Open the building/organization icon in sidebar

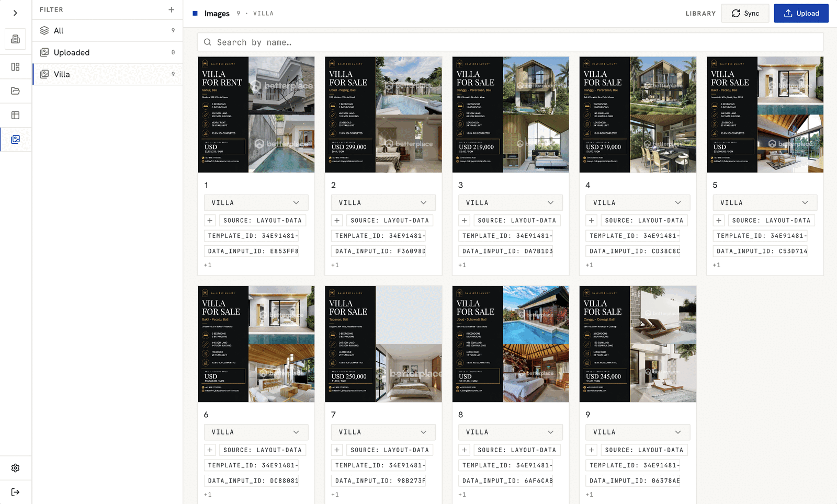click(15, 39)
